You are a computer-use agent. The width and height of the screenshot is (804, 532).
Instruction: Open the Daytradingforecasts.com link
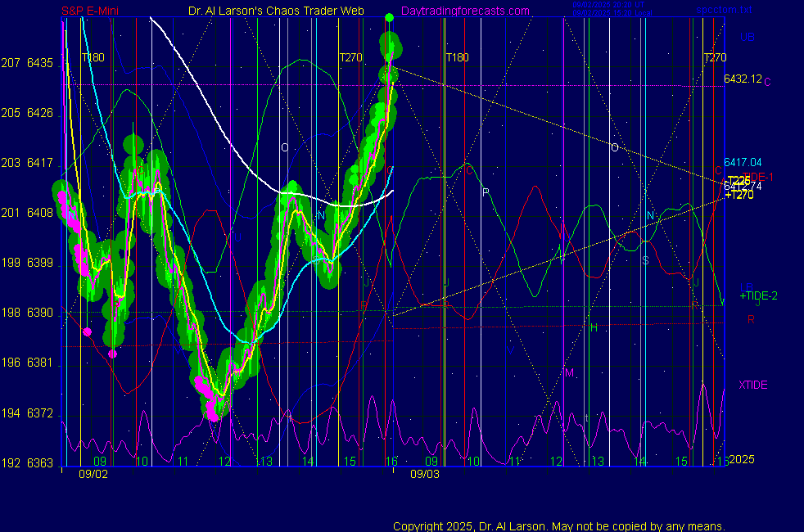click(x=465, y=11)
